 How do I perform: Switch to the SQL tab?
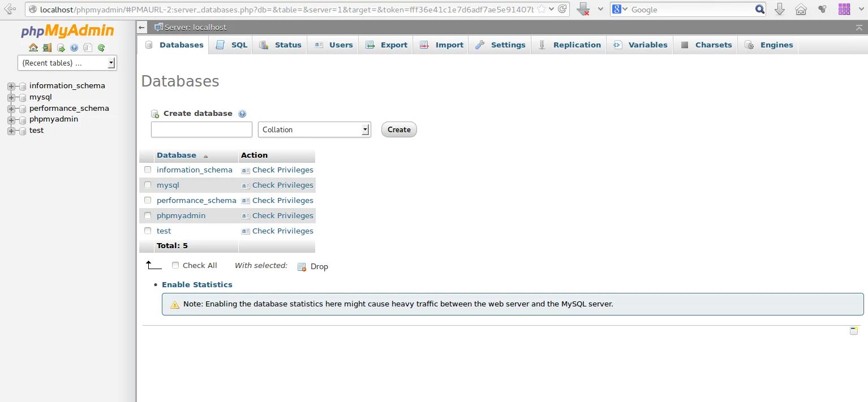[231, 45]
